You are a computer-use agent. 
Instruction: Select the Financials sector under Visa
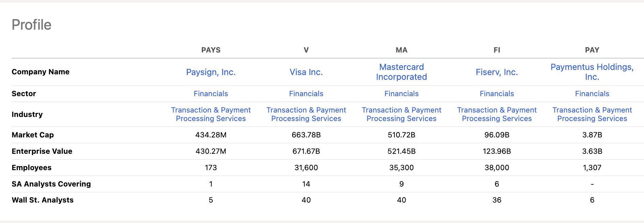pos(306,93)
